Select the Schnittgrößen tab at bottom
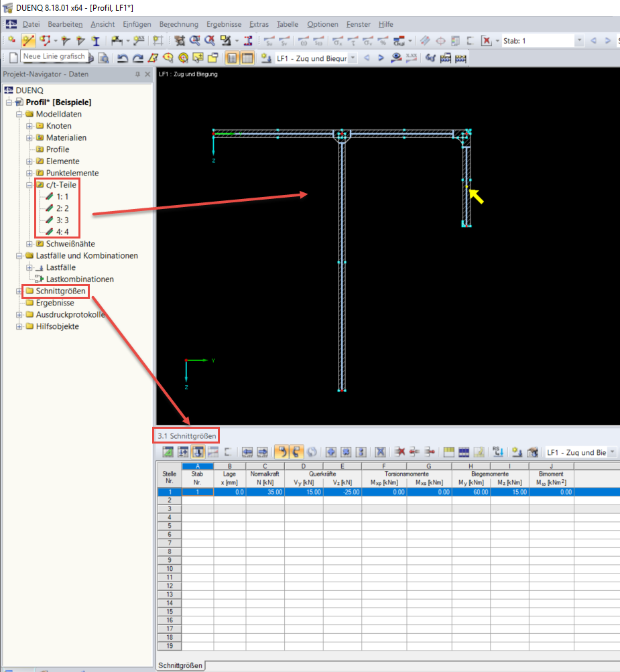 180,665
